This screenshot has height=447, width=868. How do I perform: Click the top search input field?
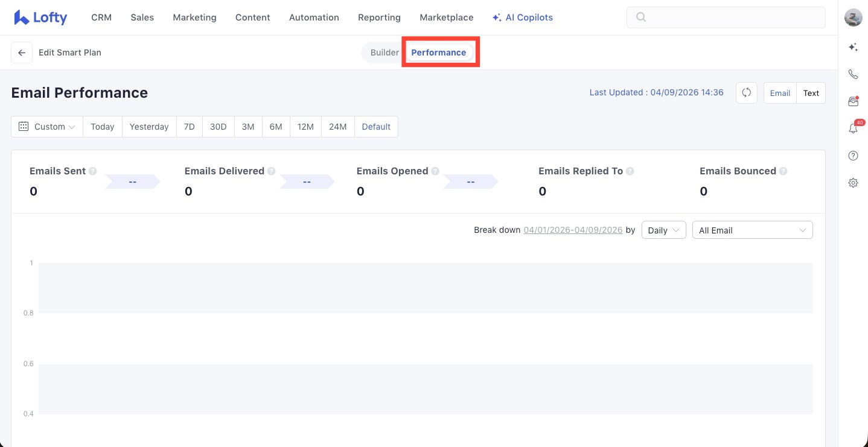726,17
